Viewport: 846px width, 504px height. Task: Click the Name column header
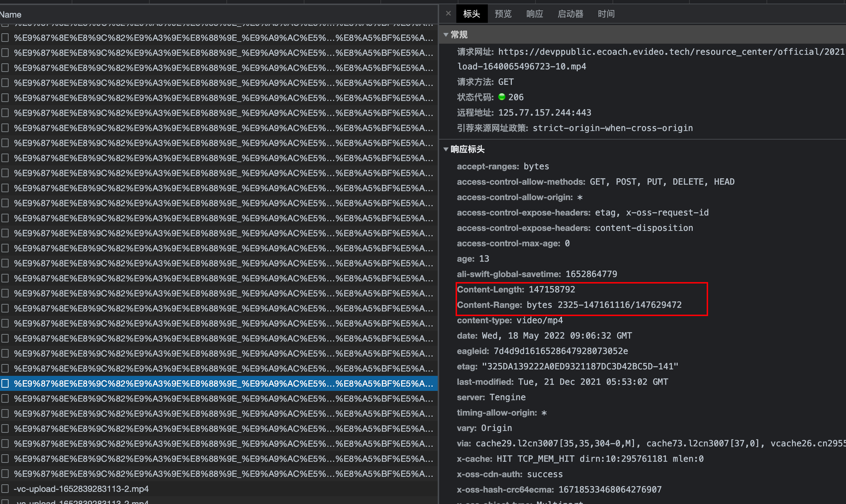(11, 15)
